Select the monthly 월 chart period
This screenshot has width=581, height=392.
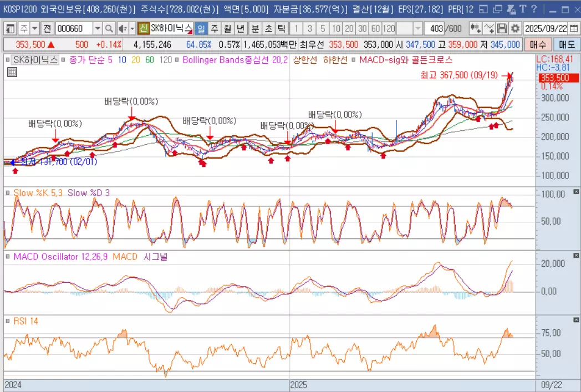227,28
